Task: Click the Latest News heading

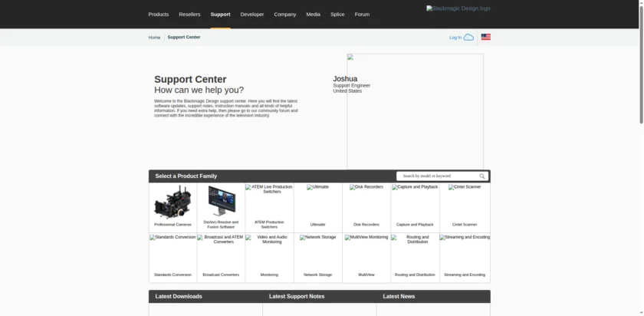Action: click(399, 296)
